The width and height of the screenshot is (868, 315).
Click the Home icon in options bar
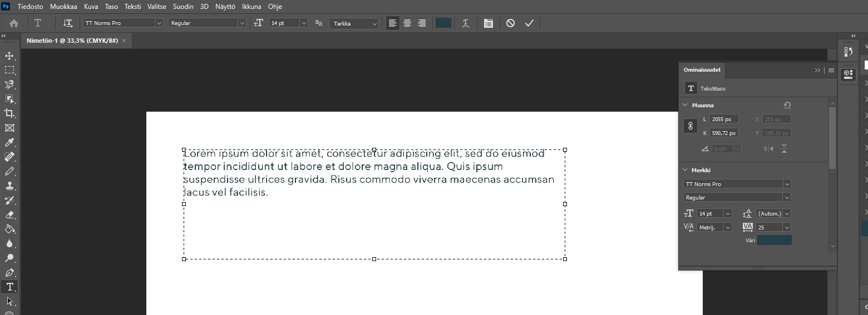(14, 23)
